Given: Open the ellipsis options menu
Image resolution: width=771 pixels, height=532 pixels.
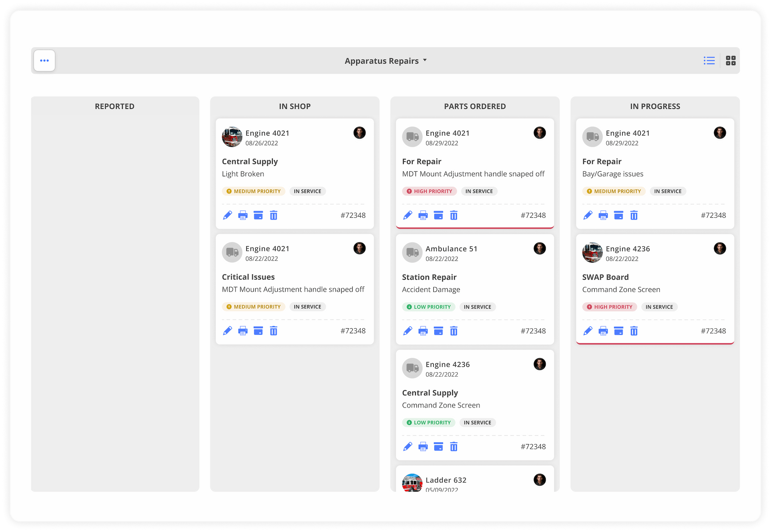Looking at the screenshot, I should [44, 60].
